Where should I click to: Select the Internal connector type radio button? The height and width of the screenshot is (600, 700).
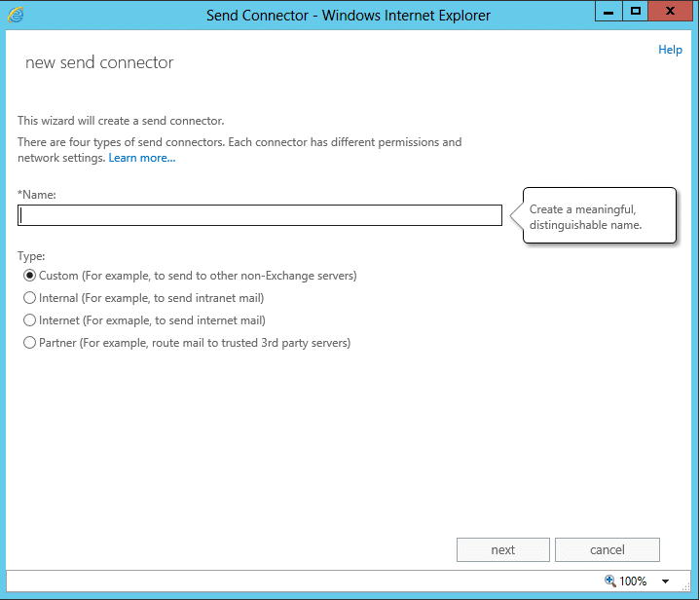pyautogui.click(x=29, y=298)
